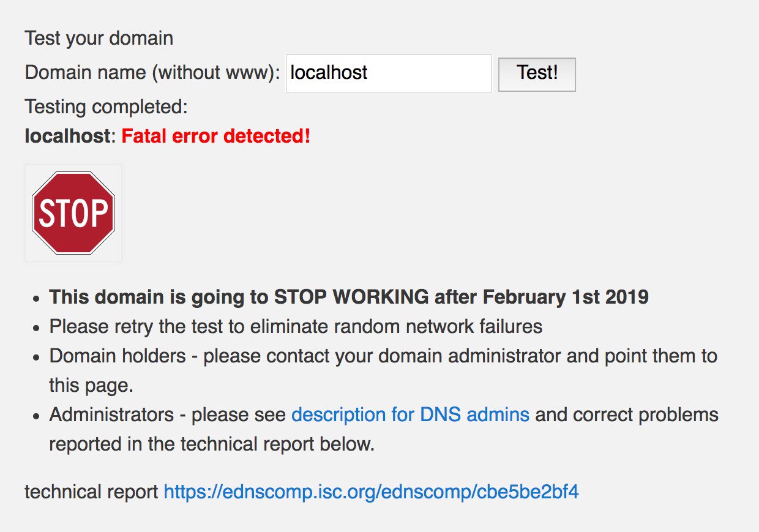Image resolution: width=759 pixels, height=532 pixels.
Task: Click the 'Domain name (without www):' label
Action: click(x=152, y=73)
